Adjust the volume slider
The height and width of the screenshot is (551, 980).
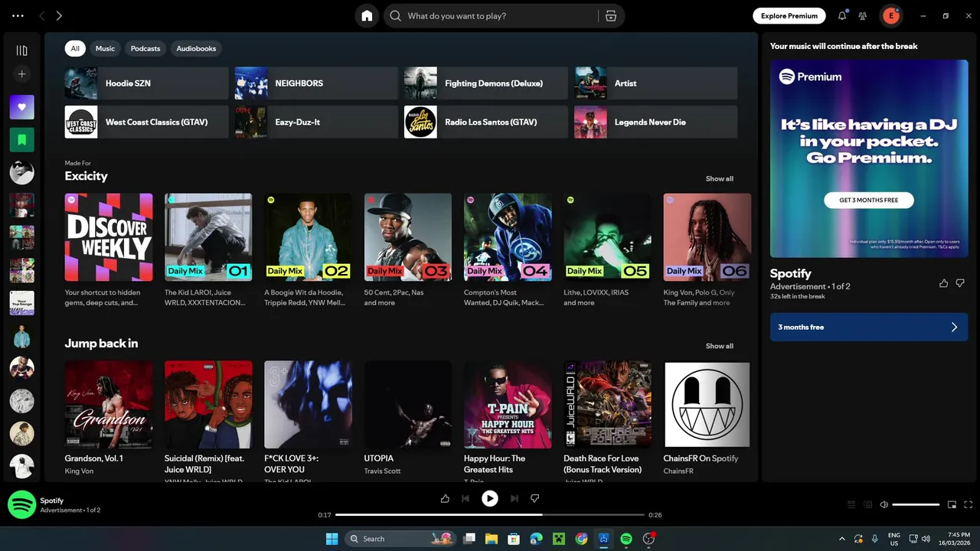(916, 504)
